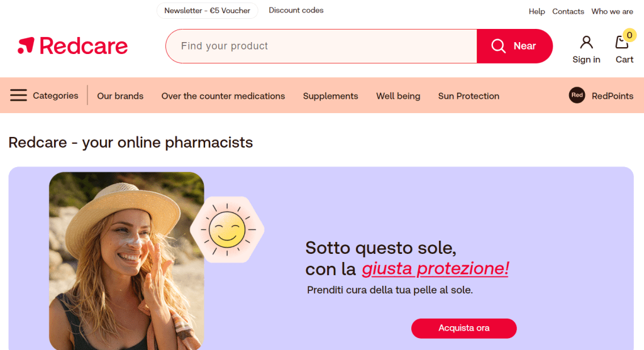Click the hamburger Categories menu icon
The width and height of the screenshot is (644, 350).
tap(18, 95)
